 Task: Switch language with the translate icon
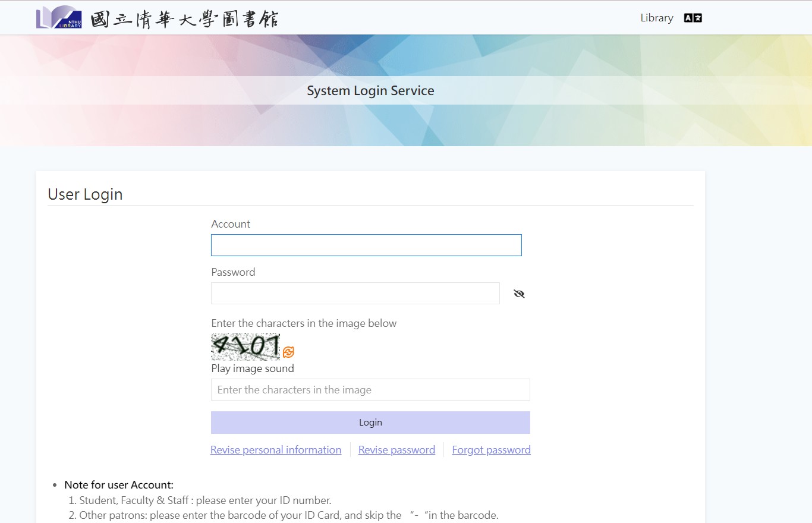point(693,18)
